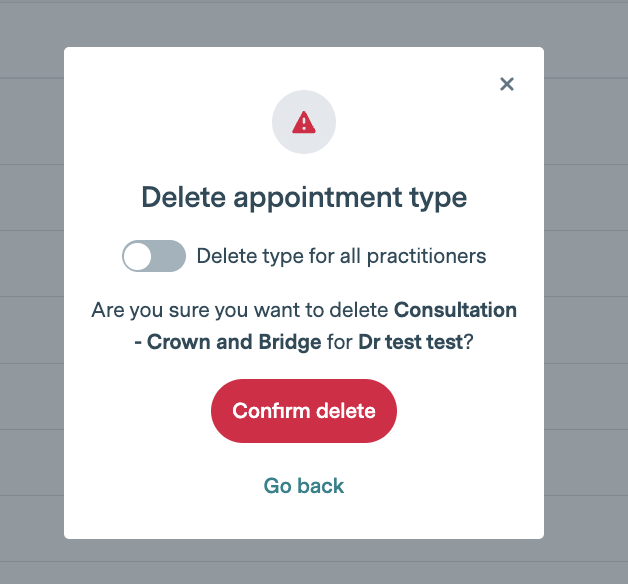The height and width of the screenshot is (584, 628).
Task: Enable Delete type for all practitioners
Action: (154, 256)
